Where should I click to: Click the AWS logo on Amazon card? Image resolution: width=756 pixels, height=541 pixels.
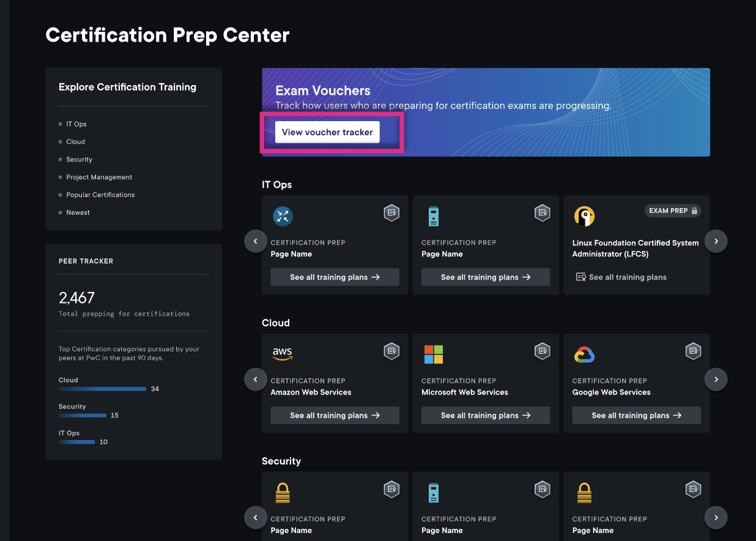pos(283,354)
